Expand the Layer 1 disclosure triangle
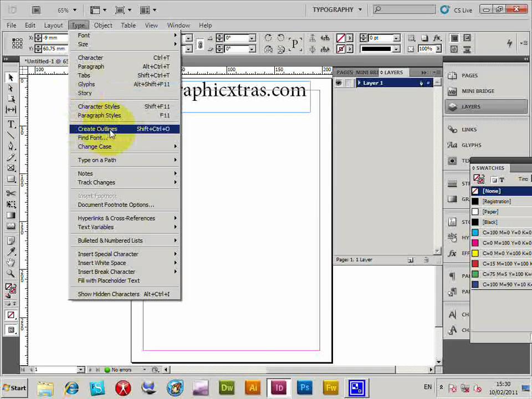532x399 pixels. click(x=359, y=83)
